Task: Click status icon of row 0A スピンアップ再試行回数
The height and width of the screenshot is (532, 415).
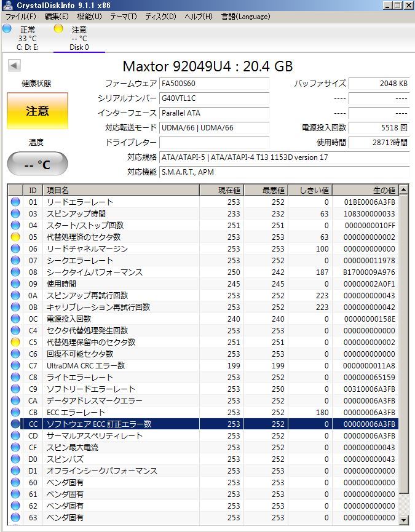Action: (15, 295)
